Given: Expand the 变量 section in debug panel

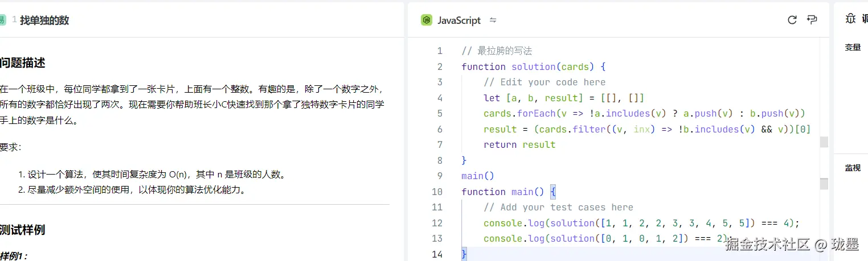Looking at the screenshot, I should click(x=853, y=47).
